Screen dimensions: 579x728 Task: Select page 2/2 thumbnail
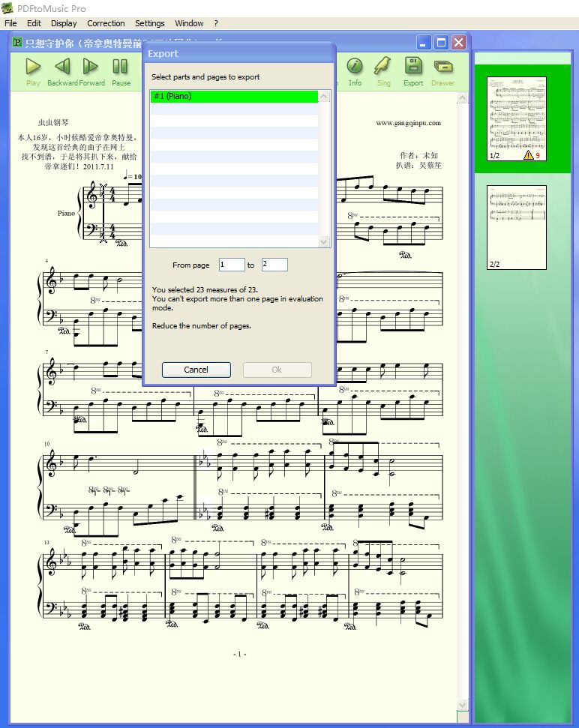pos(516,227)
